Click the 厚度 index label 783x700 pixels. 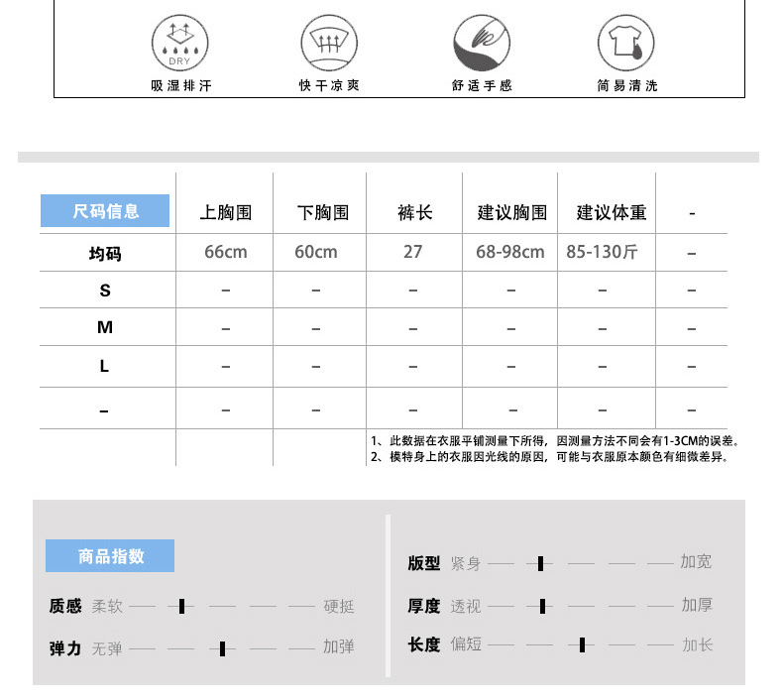424,606
